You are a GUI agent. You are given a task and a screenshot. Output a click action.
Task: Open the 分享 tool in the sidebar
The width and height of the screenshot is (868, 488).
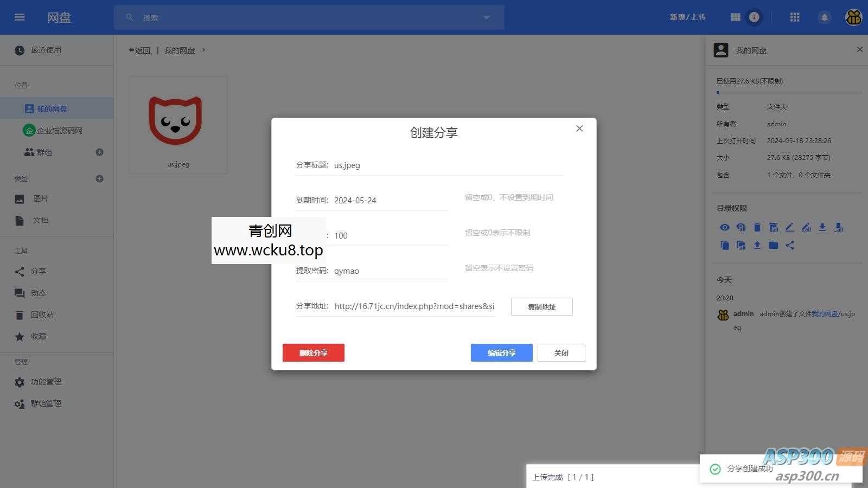tap(39, 271)
